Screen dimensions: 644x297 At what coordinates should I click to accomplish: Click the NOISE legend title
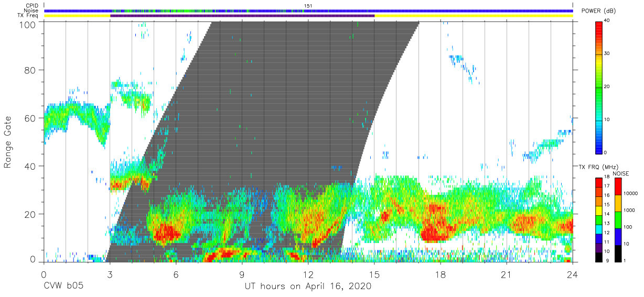point(621,173)
